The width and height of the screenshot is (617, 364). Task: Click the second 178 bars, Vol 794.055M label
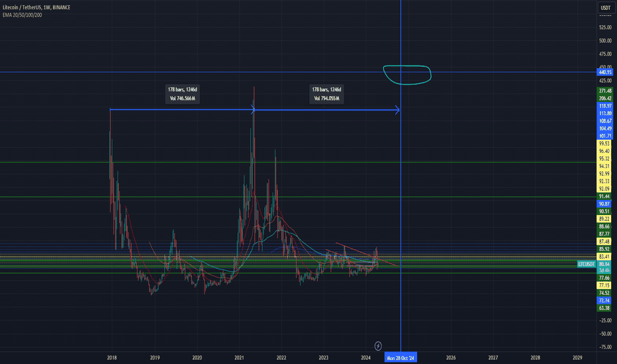326,94
